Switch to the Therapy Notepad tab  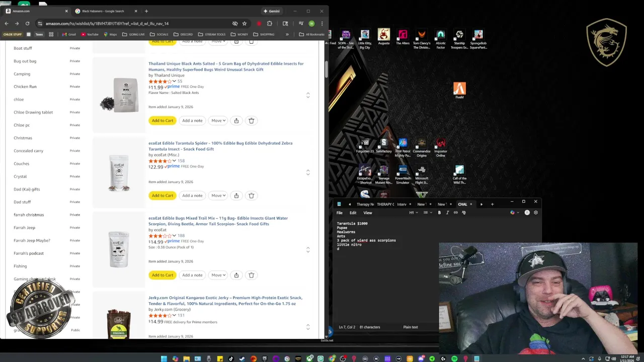365,205
